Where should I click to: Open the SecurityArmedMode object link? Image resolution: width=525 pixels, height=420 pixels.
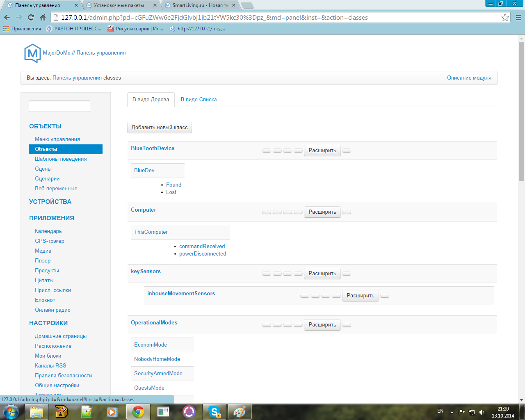tap(158, 374)
